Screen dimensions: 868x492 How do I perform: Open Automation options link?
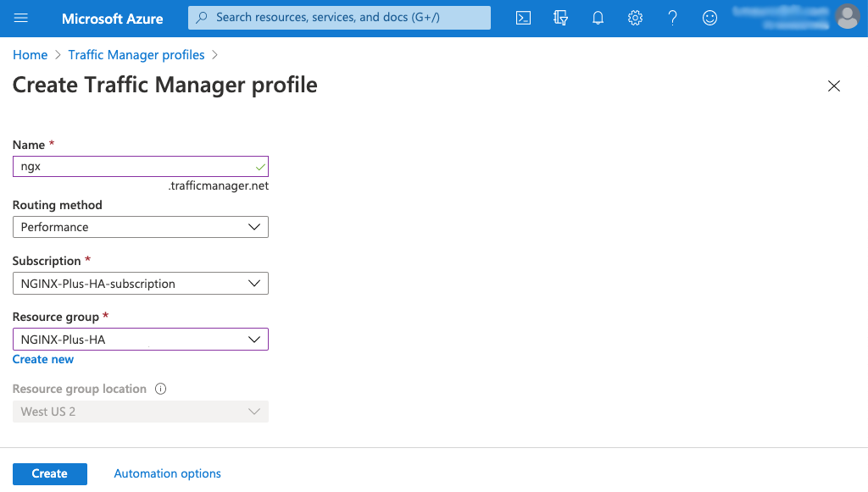point(167,473)
